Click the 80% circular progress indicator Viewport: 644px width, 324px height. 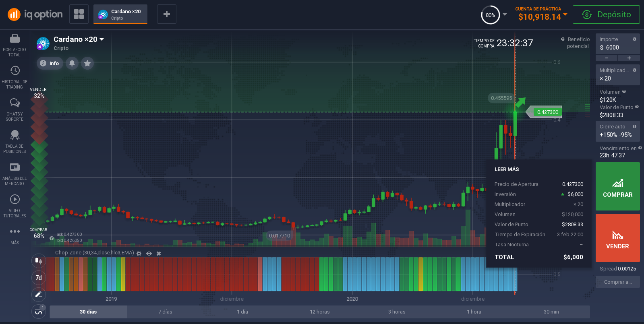point(490,15)
